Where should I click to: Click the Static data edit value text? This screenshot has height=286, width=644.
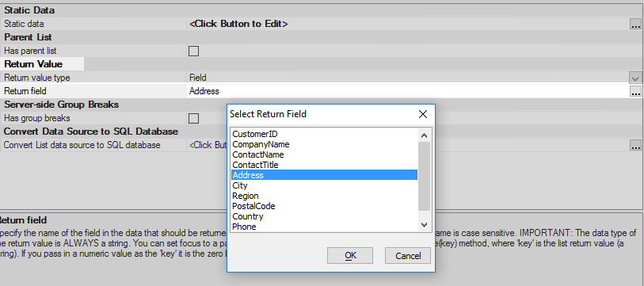[238, 25]
